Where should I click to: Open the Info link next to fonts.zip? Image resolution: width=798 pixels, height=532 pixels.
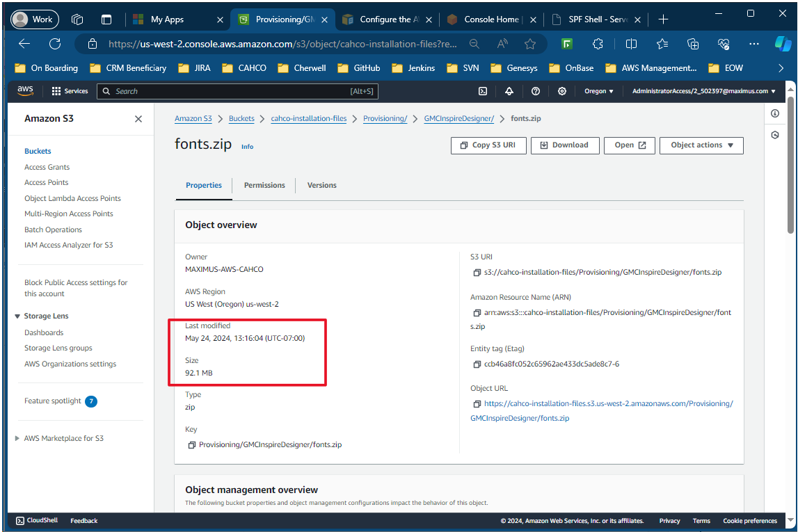(248, 147)
